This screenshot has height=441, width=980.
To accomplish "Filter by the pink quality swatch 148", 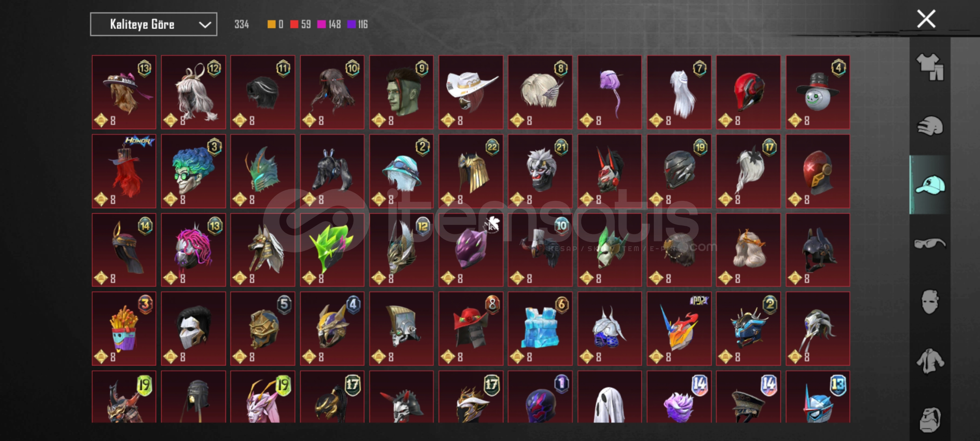I will point(329,24).
